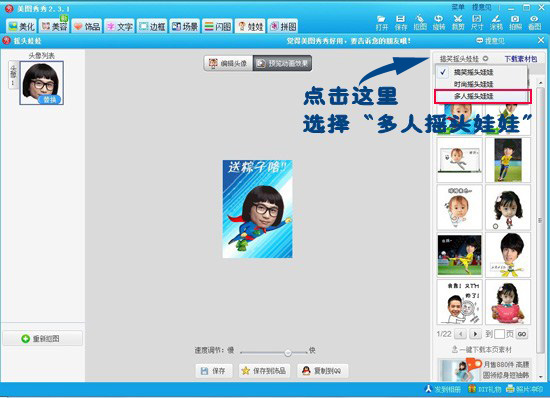This screenshot has height=398, width=550.
Task: Select the checked 搞笑摇头娃娃 option
Action: click(x=481, y=72)
